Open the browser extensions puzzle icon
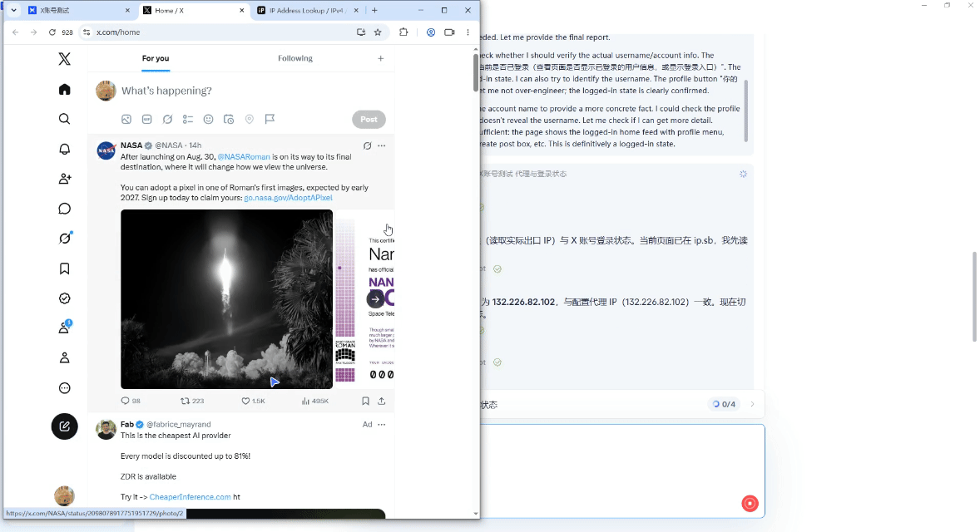Viewport: 980px width, 532px height. pos(403,32)
